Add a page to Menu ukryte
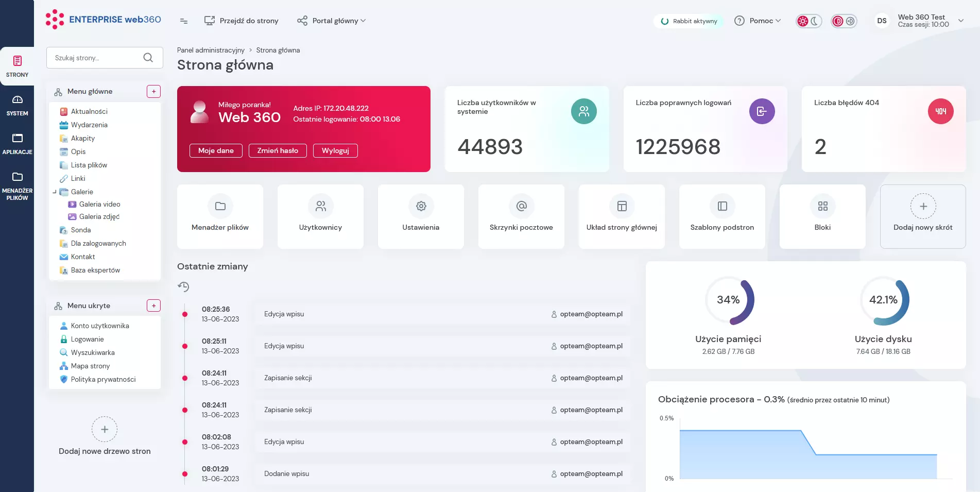The height and width of the screenshot is (492, 980). 153,306
